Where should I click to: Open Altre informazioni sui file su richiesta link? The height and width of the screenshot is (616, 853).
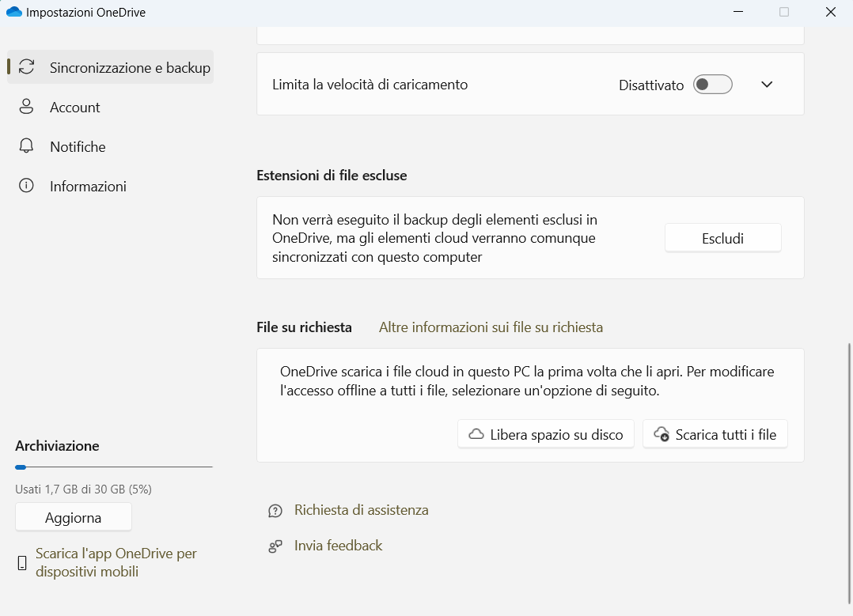pos(491,327)
